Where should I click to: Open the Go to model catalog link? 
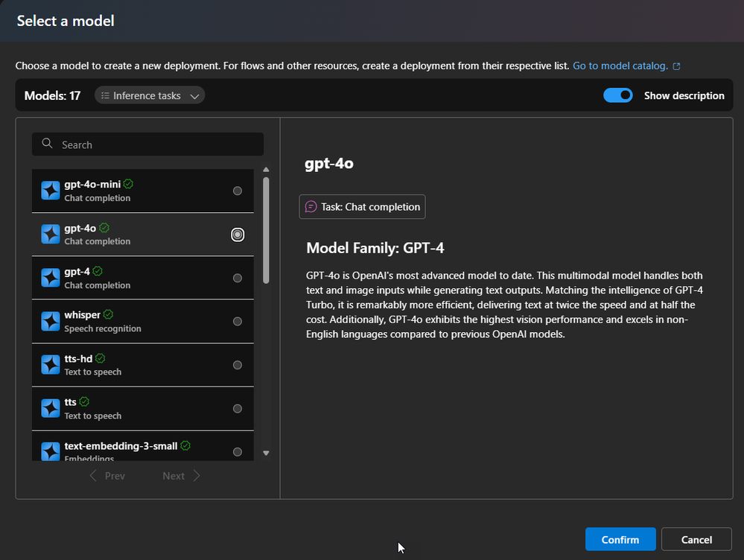pyautogui.click(x=620, y=66)
